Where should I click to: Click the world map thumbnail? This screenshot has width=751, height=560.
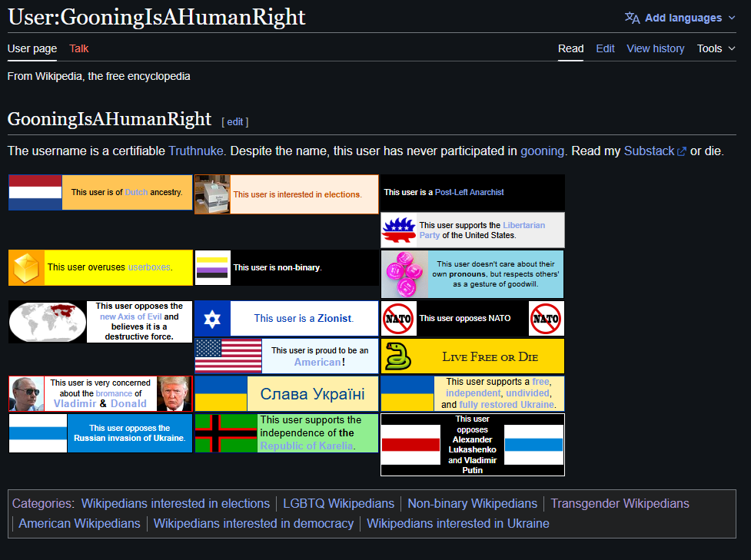(x=48, y=321)
